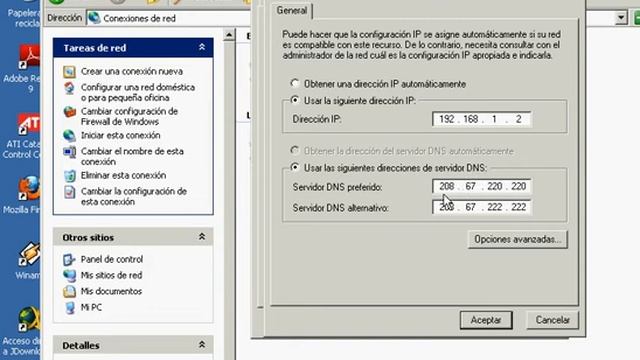
Task: Open Panel de control link
Action: point(112,260)
